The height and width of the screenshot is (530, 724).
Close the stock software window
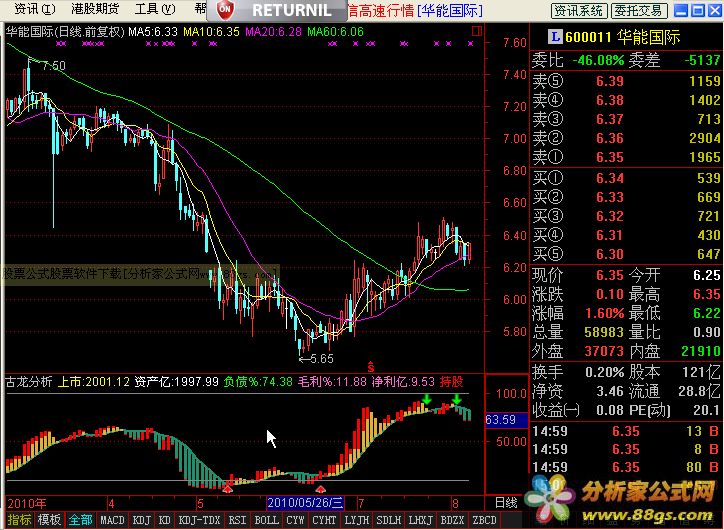click(715, 11)
